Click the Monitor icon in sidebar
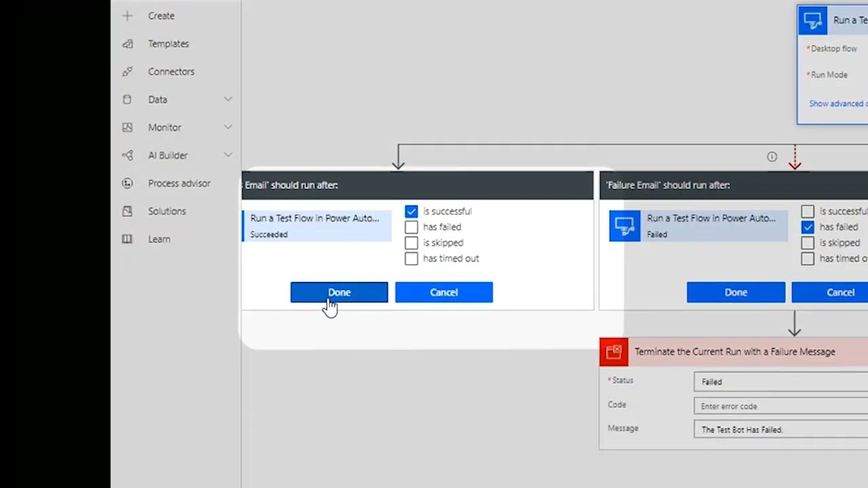Viewport: 868px width, 488px height. coord(127,127)
